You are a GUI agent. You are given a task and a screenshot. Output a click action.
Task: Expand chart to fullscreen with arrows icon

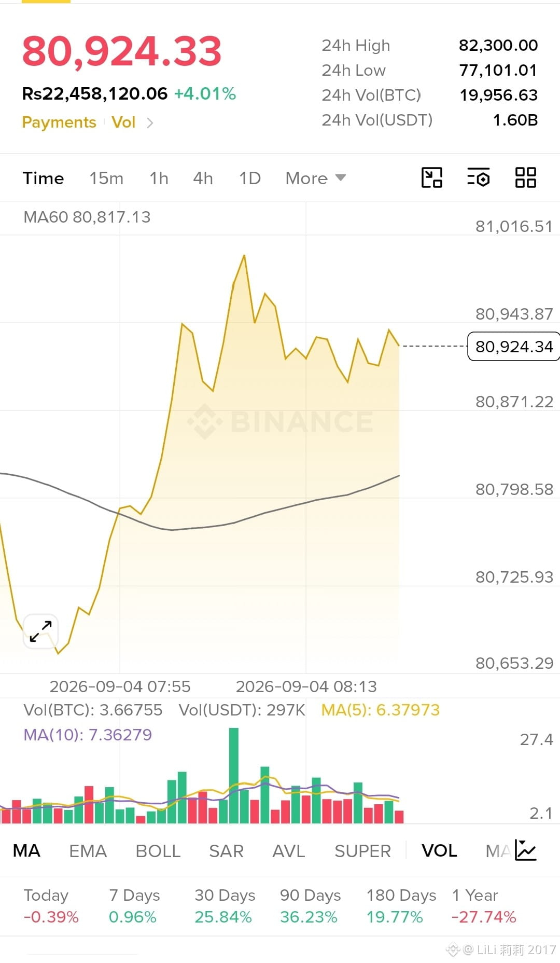tap(40, 631)
